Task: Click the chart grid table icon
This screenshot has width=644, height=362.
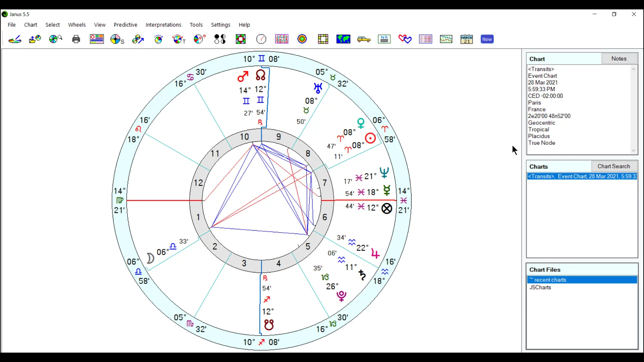Action: tap(282, 39)
